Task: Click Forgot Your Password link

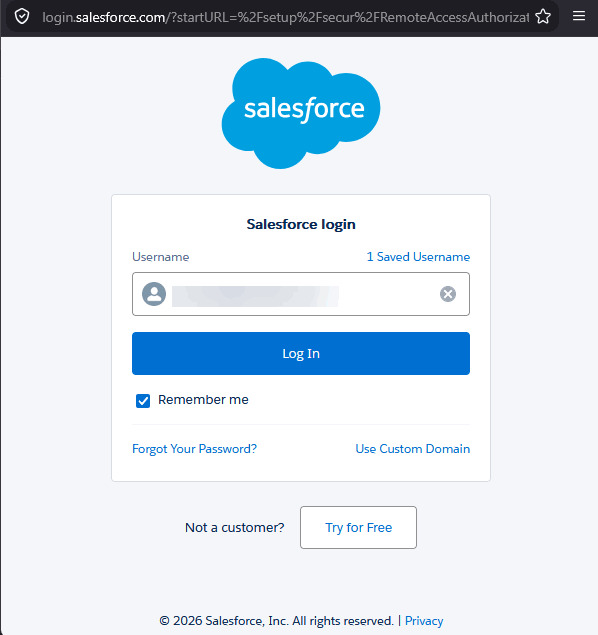Action: coord(194,449)
